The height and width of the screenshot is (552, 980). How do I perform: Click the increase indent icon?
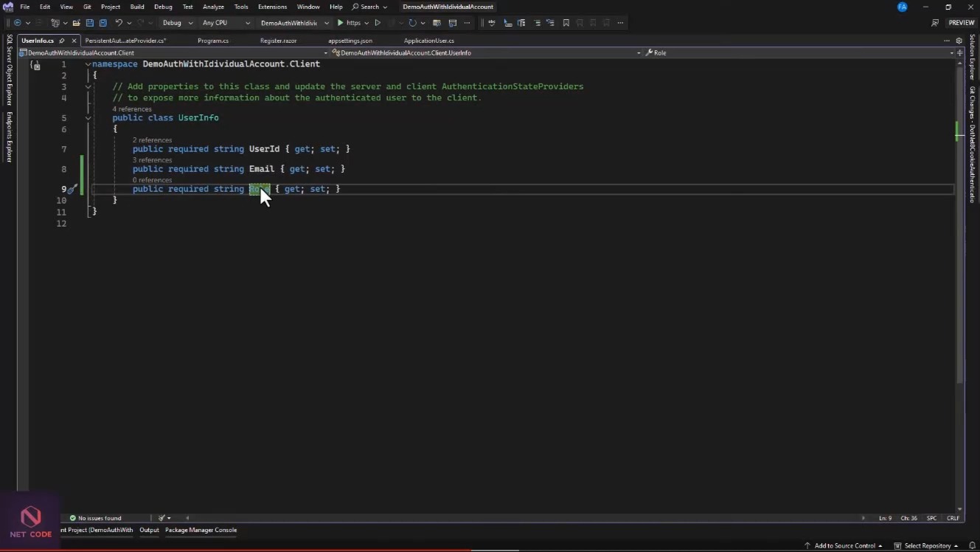click(521, 23)
